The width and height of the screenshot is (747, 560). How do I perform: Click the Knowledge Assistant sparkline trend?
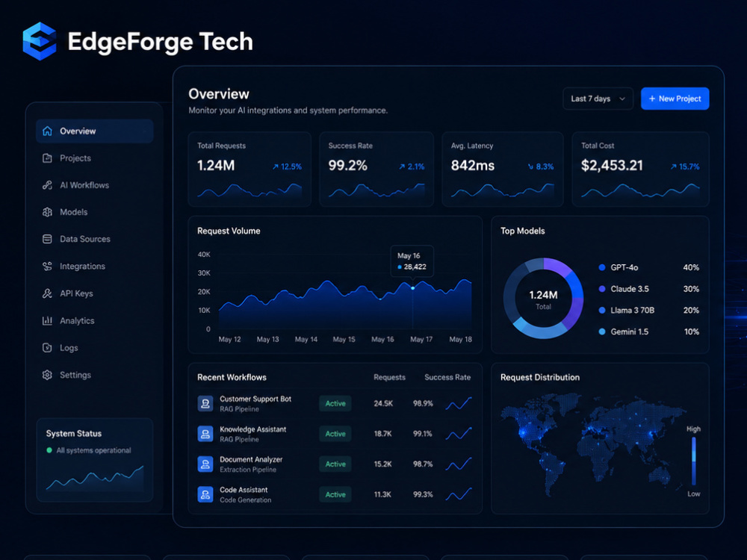[x=459, y=434]
